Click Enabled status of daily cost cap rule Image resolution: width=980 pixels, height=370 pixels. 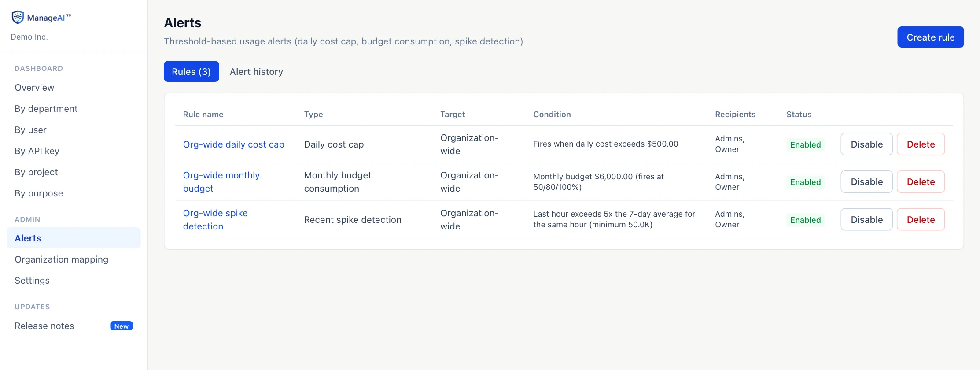click(x=805, y=144)
